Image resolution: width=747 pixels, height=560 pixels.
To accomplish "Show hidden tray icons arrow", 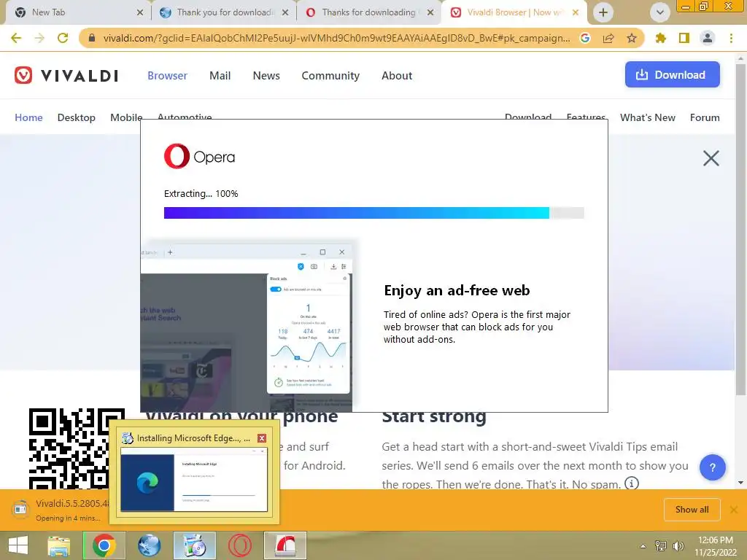I will 643,546.
